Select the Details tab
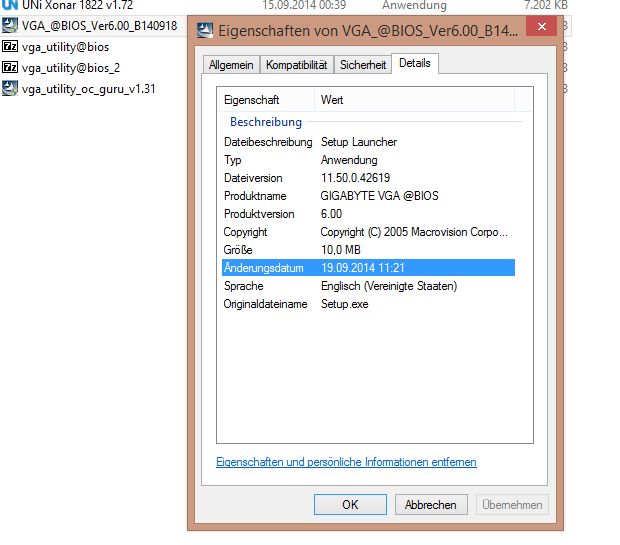Viewport: 620px width, 545px height. pyautogui.click(x=415, y=63)
